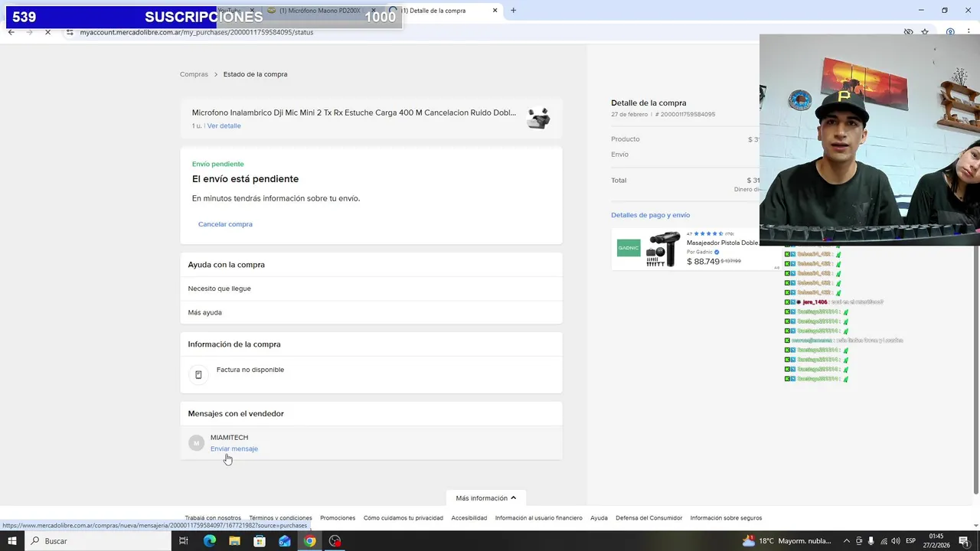This screenshot has width=980, height=551.
Task: Open Defensa del Consumidor footer link
Action: click(649, 518)
